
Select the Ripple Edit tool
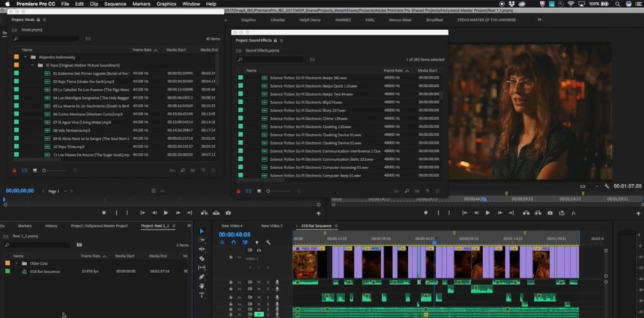201,249
